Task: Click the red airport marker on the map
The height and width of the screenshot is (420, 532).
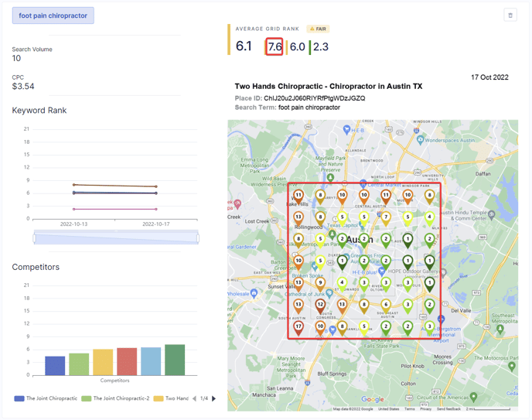Action: (x=442, y=319)
